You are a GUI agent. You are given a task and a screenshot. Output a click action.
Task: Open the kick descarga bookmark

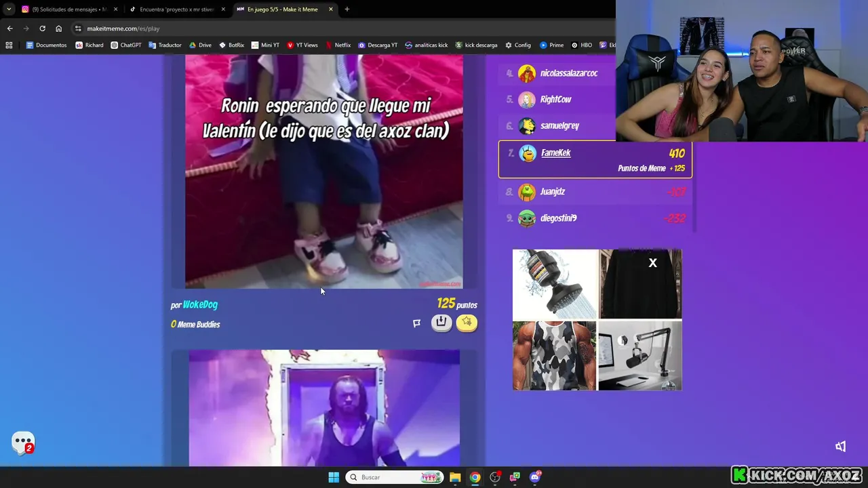click(476, 45)
